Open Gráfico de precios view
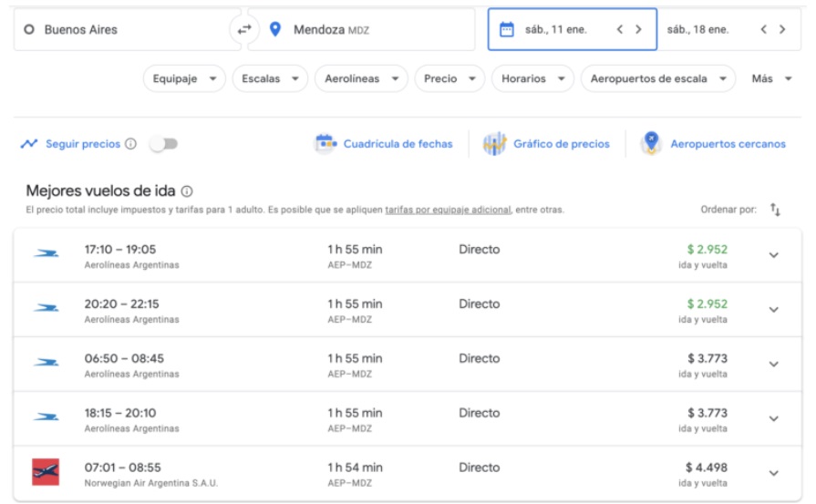816x504 pixels. coord(546,144)
